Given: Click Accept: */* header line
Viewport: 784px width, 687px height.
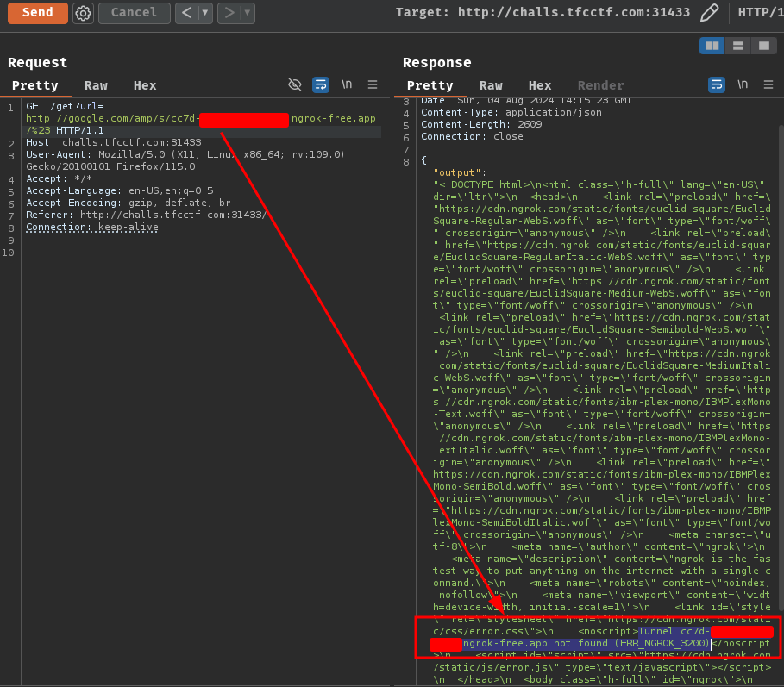Looking at the screenshot, I should tap(59, 179).
